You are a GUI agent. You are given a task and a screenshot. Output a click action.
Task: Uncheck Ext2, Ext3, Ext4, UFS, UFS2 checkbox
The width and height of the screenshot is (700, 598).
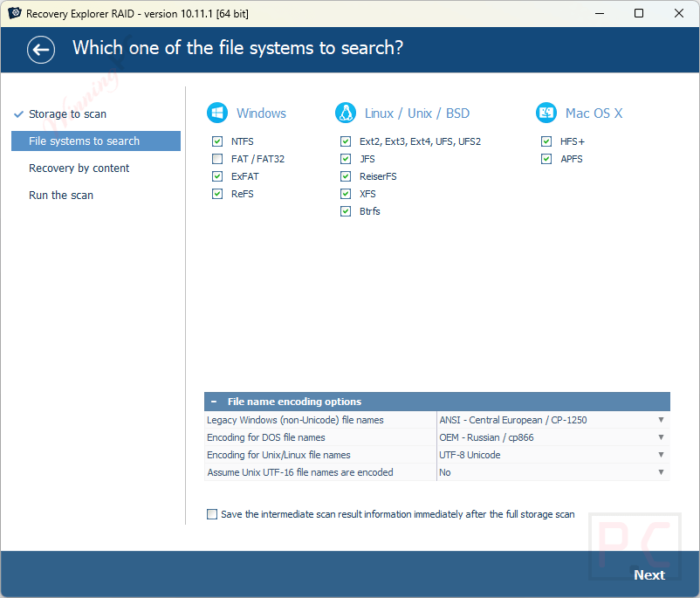click(346, 141)
